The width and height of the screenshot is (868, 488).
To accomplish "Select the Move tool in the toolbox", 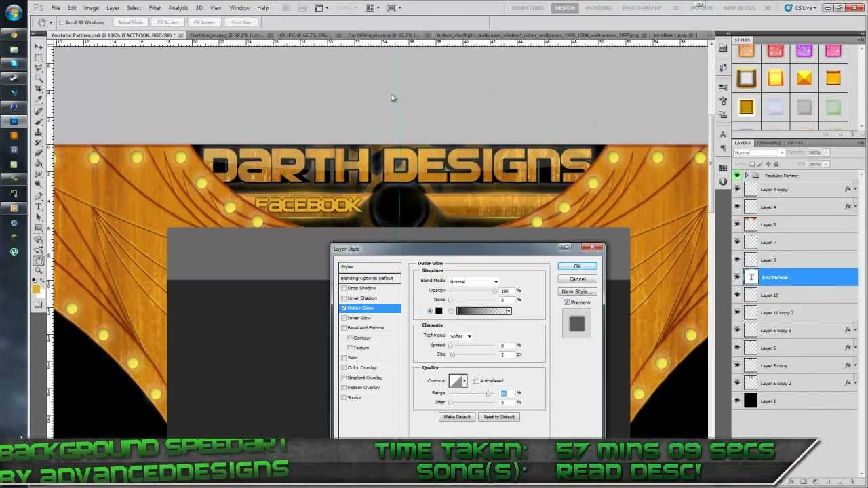I will click(39, 48).
